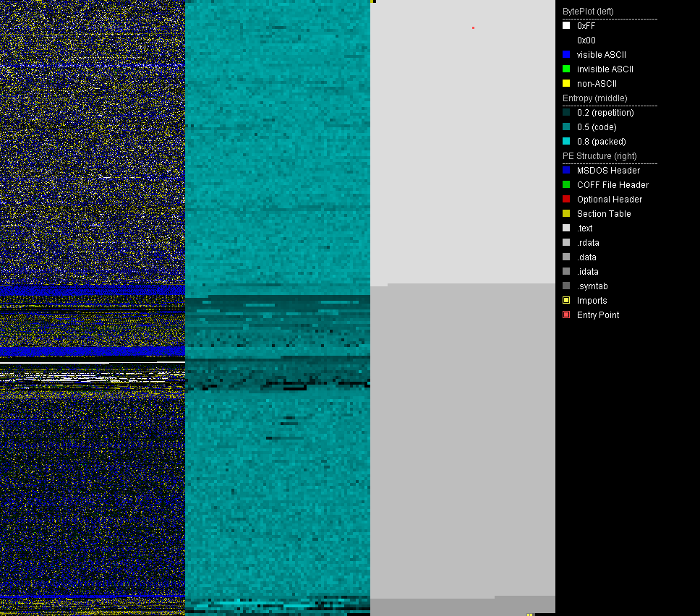Click the PE Structure (right) heading
700x616 pixels.
tap(599, 156)
